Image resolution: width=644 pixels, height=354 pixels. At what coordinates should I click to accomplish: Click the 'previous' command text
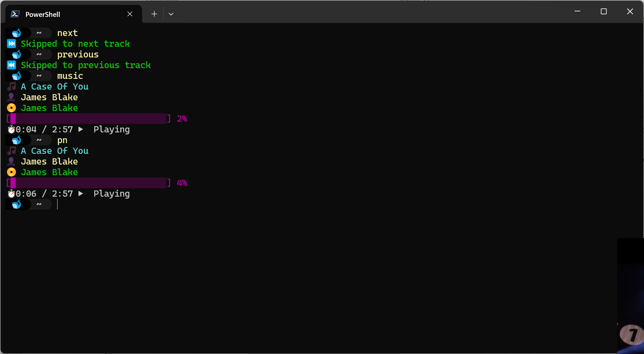(x=78, y=54)
